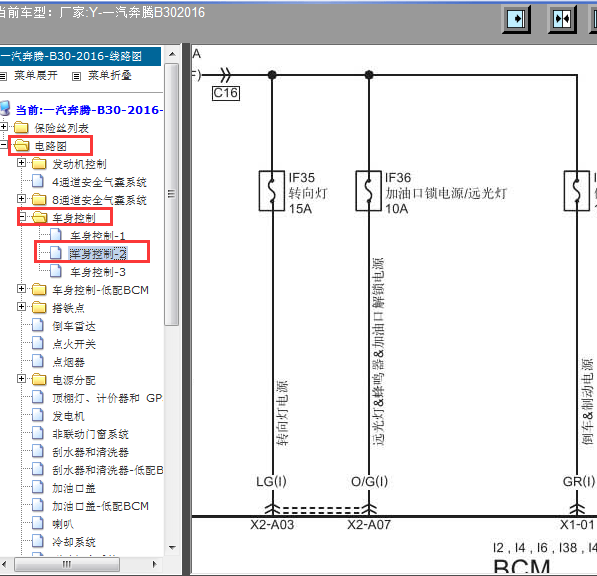
Task: Select the 搭铁点 folder label
Action: point(68,308)
